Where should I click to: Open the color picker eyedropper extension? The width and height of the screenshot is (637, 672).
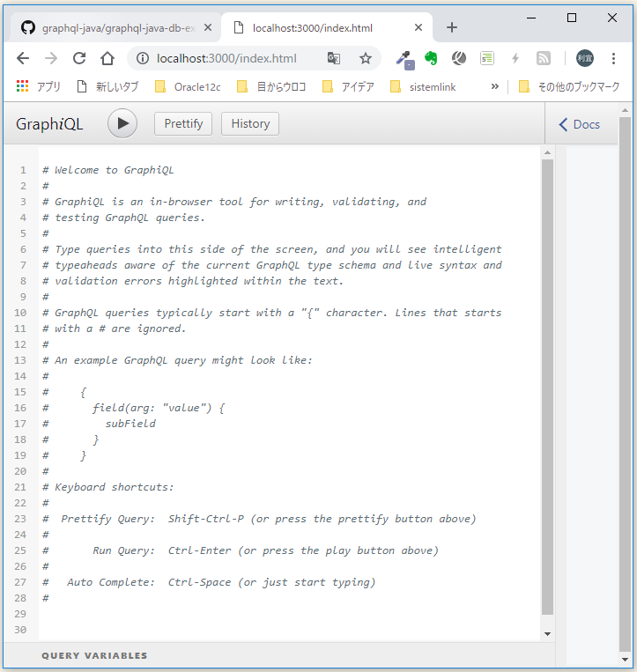(x=404, y=59)
